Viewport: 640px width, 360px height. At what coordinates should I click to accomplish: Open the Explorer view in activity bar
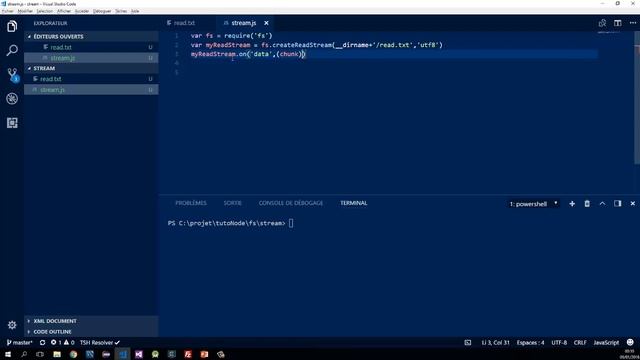click(12, 26)
